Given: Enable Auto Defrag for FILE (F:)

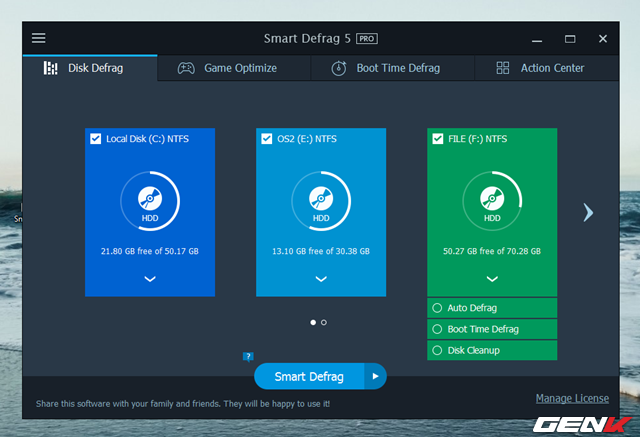Looking at the screenshot, I should pos(437,308).
